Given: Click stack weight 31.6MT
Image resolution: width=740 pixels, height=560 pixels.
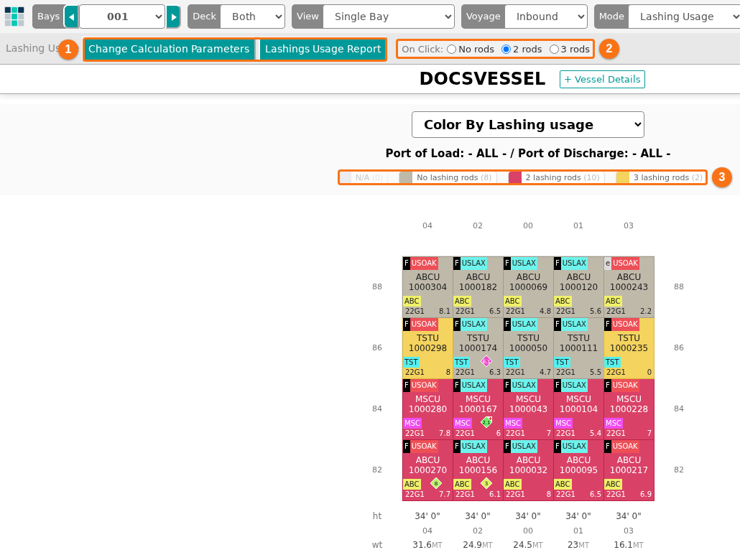Looking at the screenshot, I should [427, 545].
